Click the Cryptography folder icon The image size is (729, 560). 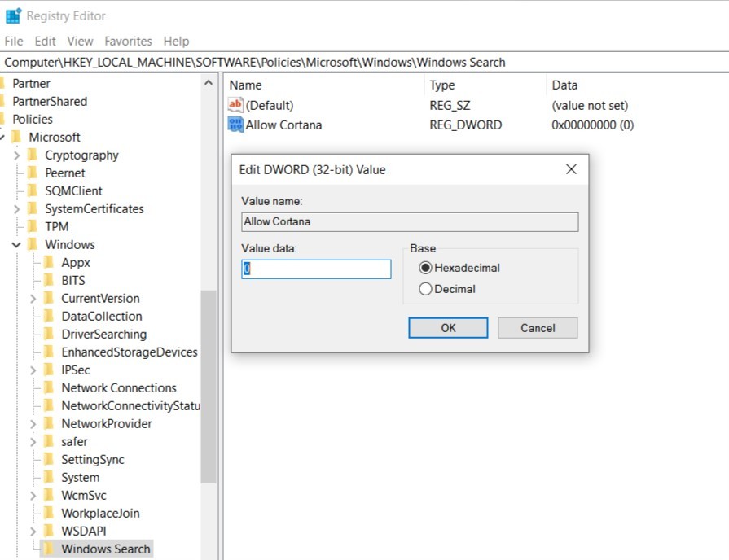pos(33,155)
